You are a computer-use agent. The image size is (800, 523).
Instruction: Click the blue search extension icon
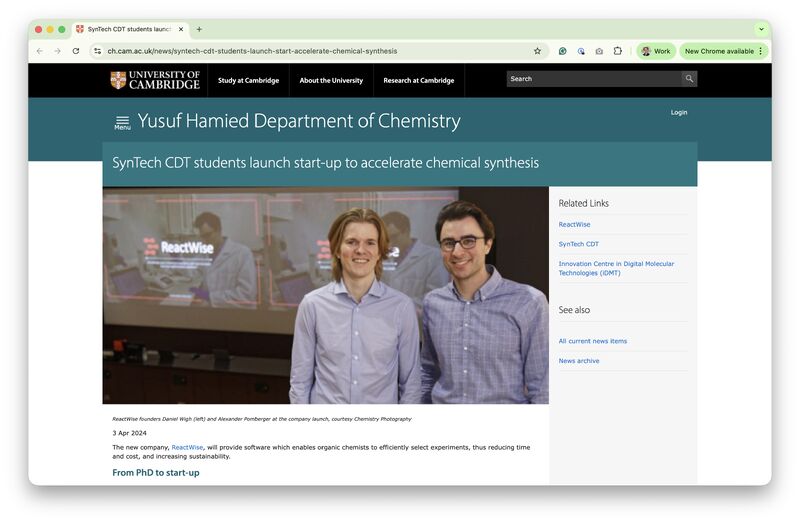[581, 51]
